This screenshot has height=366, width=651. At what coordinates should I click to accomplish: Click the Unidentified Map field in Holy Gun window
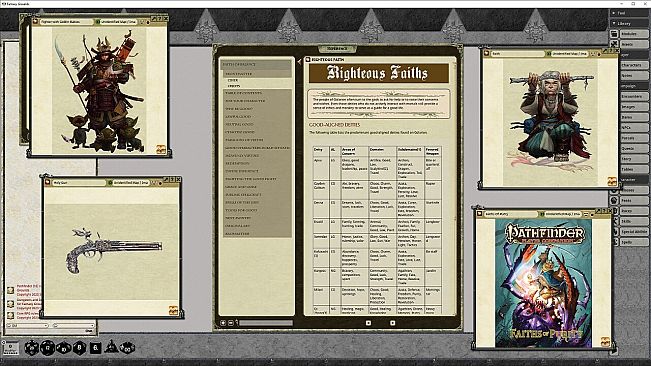(x=131, y=183)
